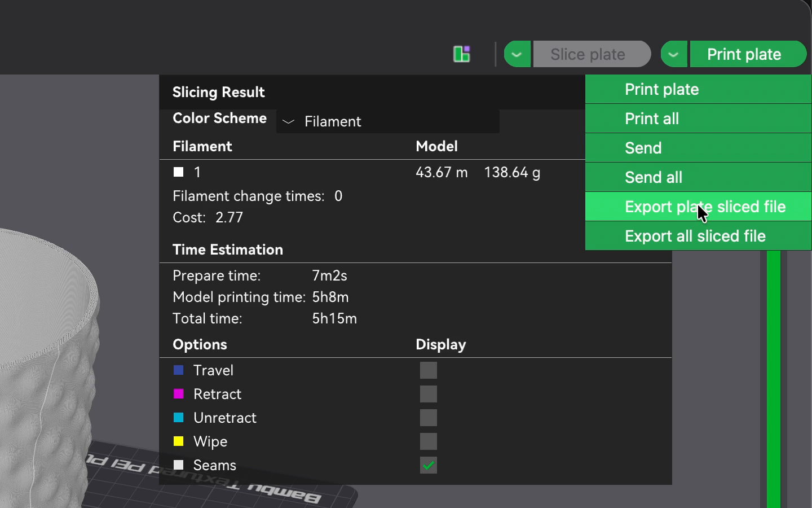Select Export plate sliced file
Screen dimensions: 812x508
pyautogui.click(x=698, y=207)
